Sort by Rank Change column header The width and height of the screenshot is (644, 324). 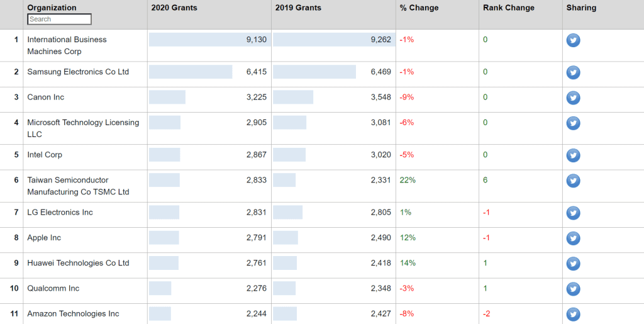pyautogui.click(x=508, y=8)
